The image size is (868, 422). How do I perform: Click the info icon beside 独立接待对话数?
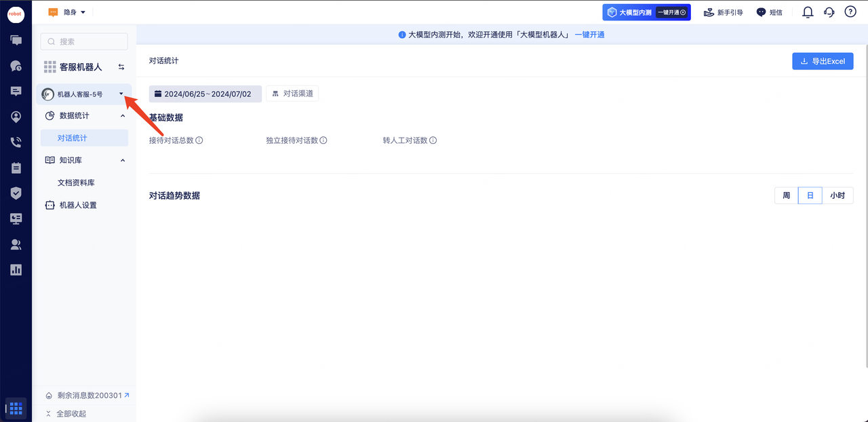pos(323,140)
